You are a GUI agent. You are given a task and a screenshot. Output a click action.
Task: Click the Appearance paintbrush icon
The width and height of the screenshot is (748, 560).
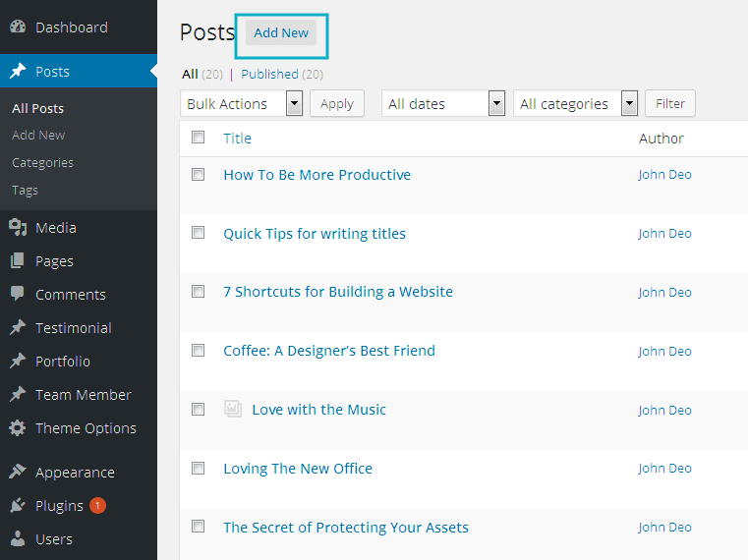pos(18,473)
